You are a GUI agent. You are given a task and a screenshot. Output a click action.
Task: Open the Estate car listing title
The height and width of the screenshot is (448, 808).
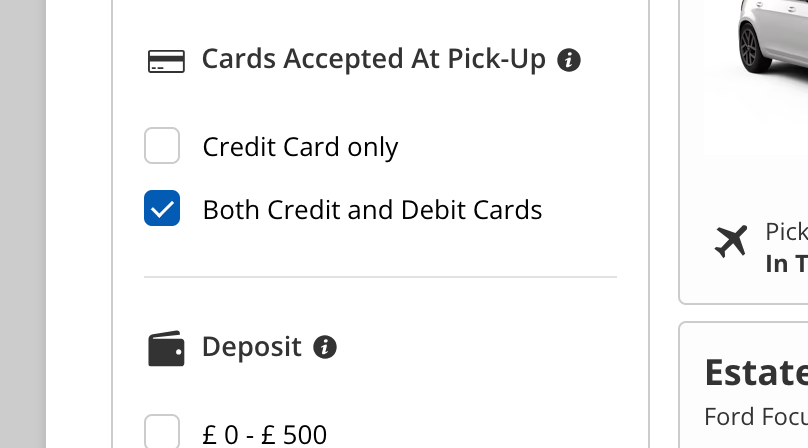pyautogui.click(x=756, y=372)
